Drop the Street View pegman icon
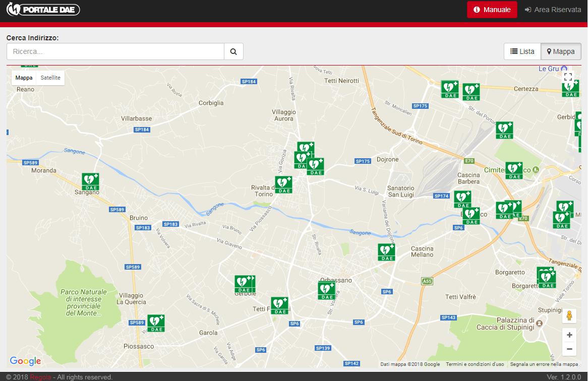The width and height of the screenshot is (588, 381). (x=569, y=315)
